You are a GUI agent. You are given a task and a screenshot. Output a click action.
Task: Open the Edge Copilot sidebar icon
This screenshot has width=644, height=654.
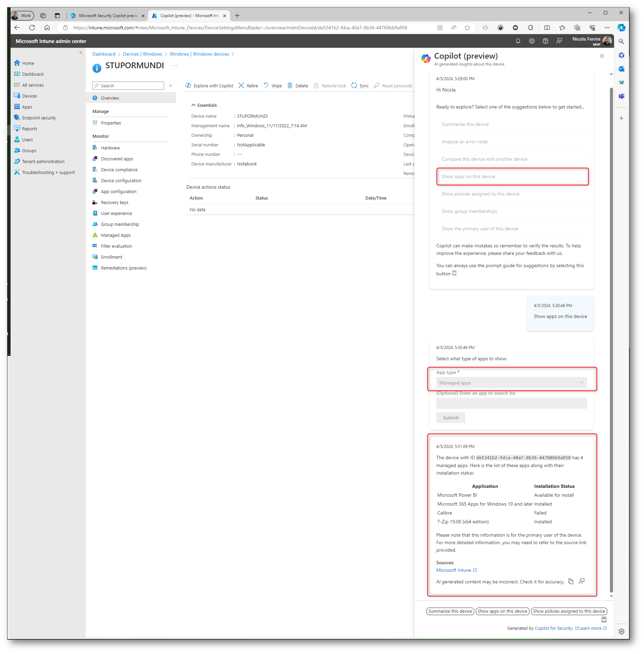click(621, 28)
